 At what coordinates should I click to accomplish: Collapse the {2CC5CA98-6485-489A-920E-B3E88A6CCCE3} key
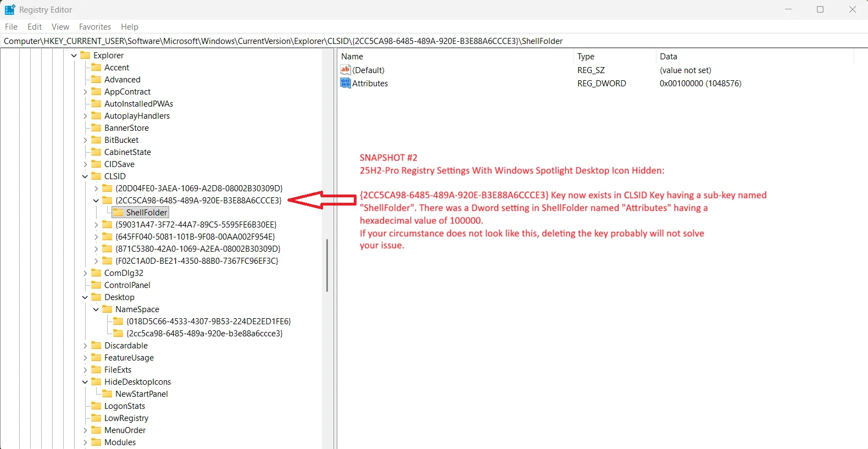pyautogui.click(x=96, y=201)
